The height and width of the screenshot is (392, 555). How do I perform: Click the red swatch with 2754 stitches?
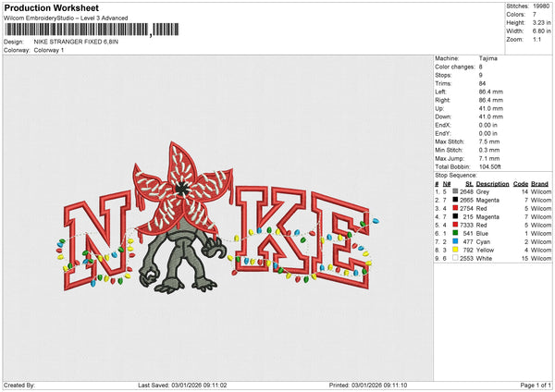pos(455,208)
